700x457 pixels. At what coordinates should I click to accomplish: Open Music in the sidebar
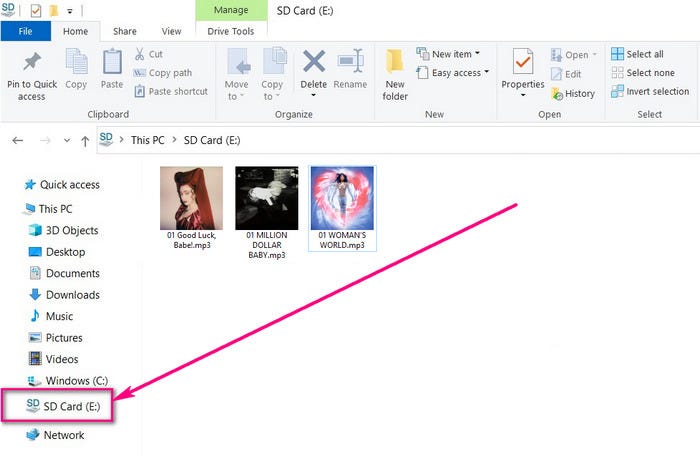(x=51, y=316)
